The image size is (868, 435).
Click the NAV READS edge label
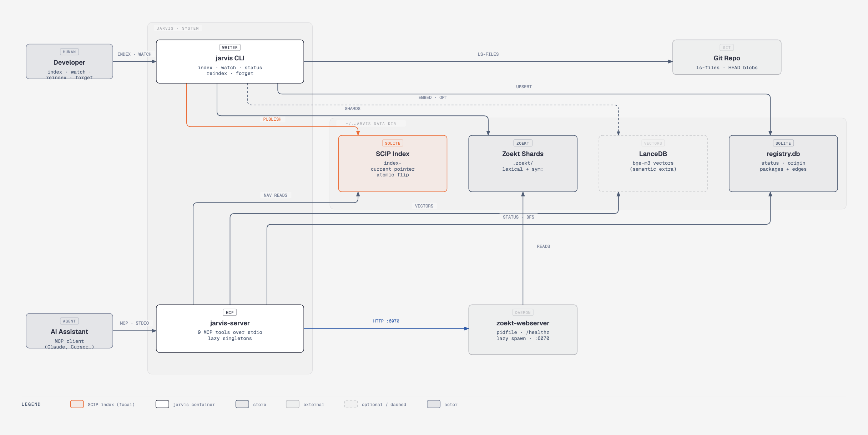pyautogui.click(x=276, y=195)
